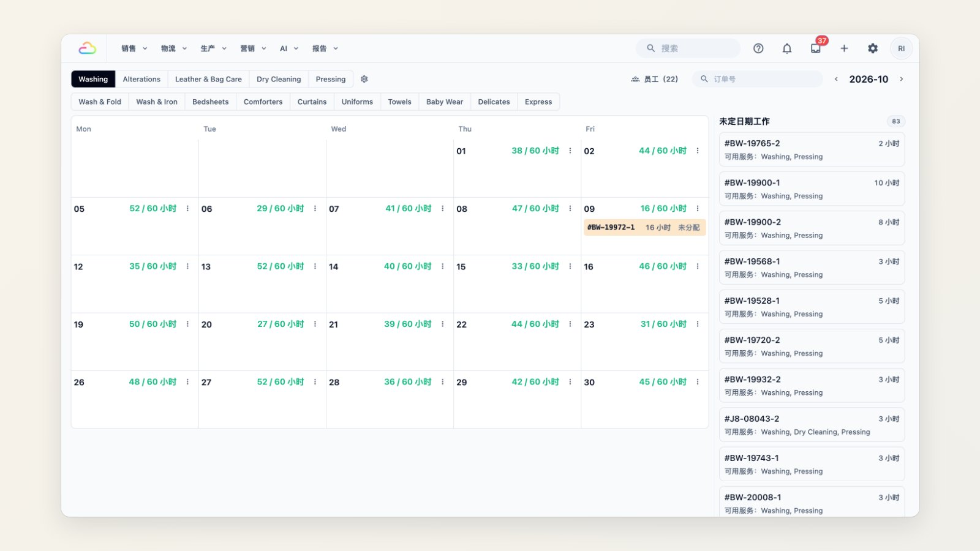980x551 pixels.
Task: Open the inbox icon with 37 badge
Action: coord(816,48)
